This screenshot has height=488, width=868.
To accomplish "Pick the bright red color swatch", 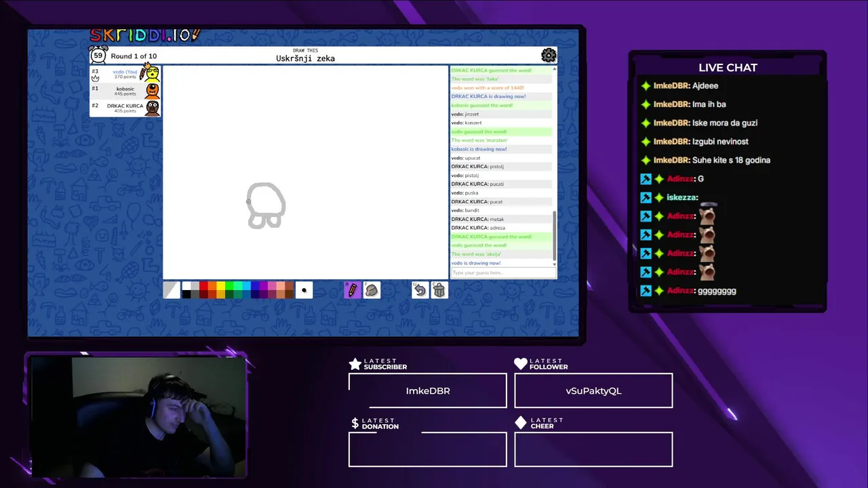I will pos(203,285).
